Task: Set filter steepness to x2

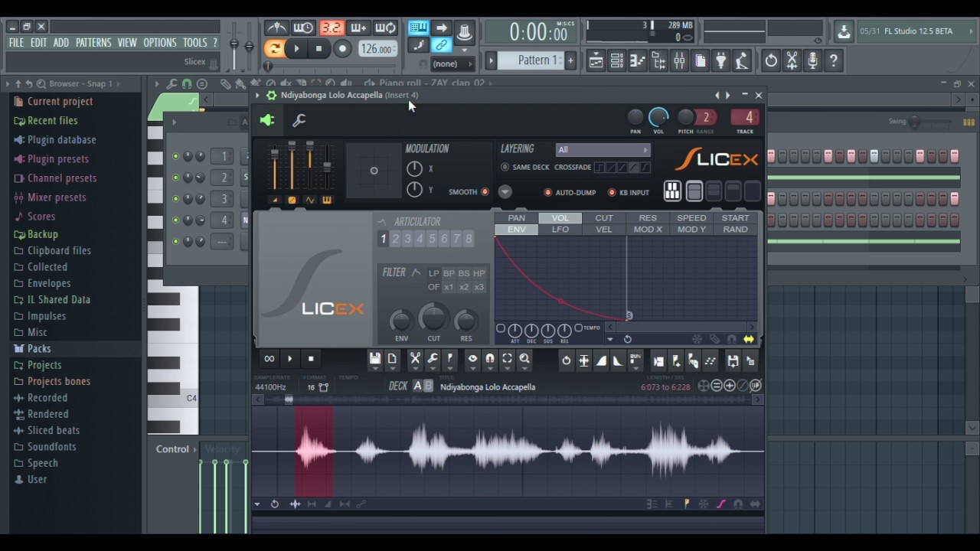Action: [464, 287]
